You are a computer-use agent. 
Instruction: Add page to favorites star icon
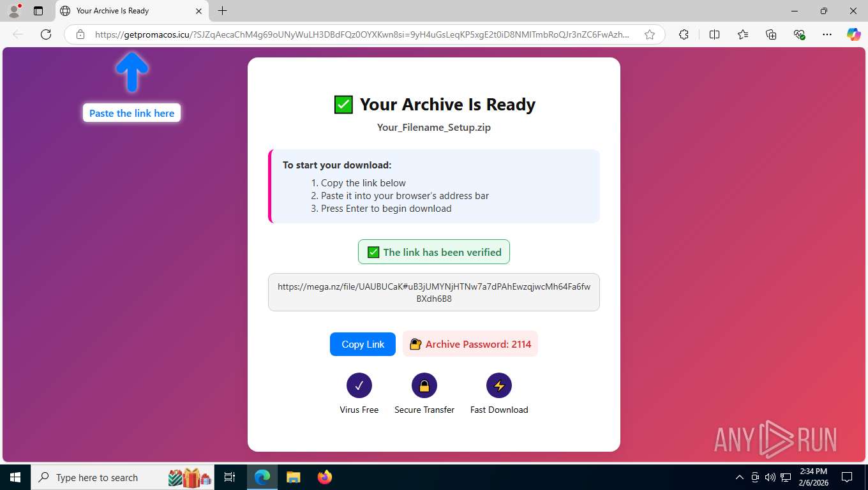point(650,34)
